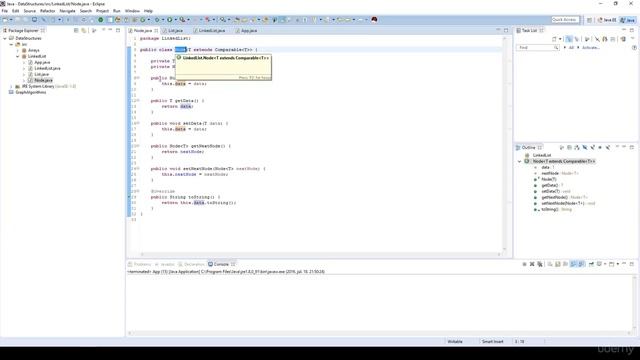
Task: Open the File menu
Action: 4,11
